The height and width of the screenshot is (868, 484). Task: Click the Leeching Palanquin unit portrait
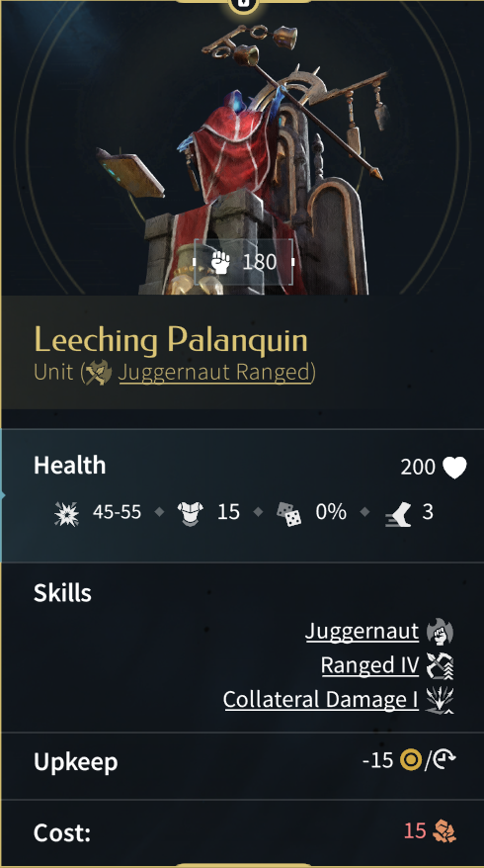click(242, 148)
